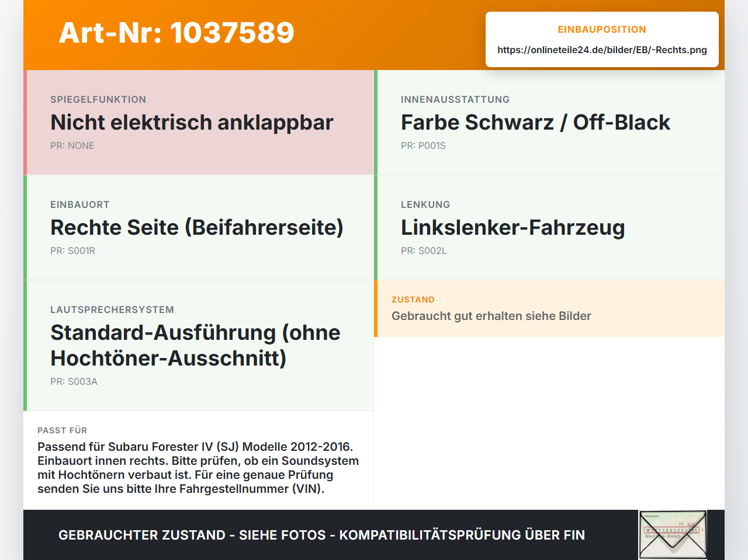
Task: Click the "PR: P001S" code
Action: [x=423, y=145]
